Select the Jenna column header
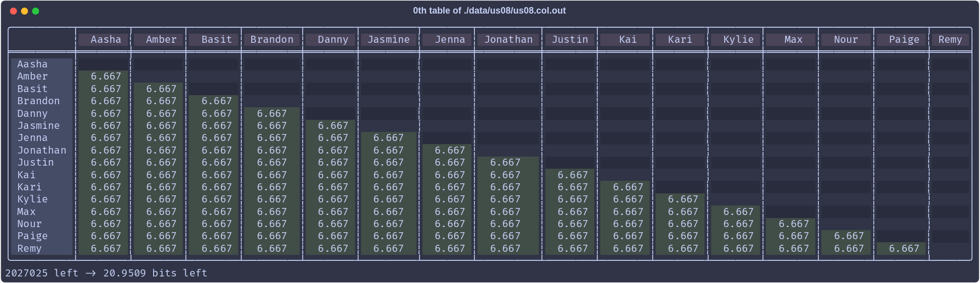This screenshot has height=283, width=980. [447, 40]
